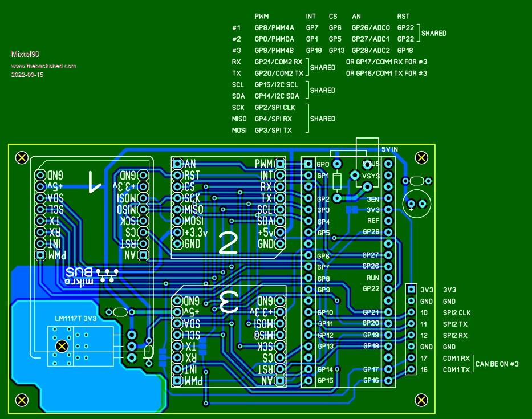Click the top-right mounting hole
532x419 pixels.
click(x=421, y=157)
